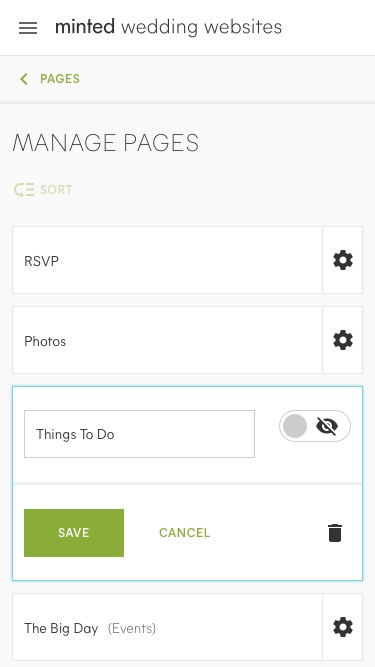Go back to PAGES
The image size is (375, 667).
click(60, 79)
